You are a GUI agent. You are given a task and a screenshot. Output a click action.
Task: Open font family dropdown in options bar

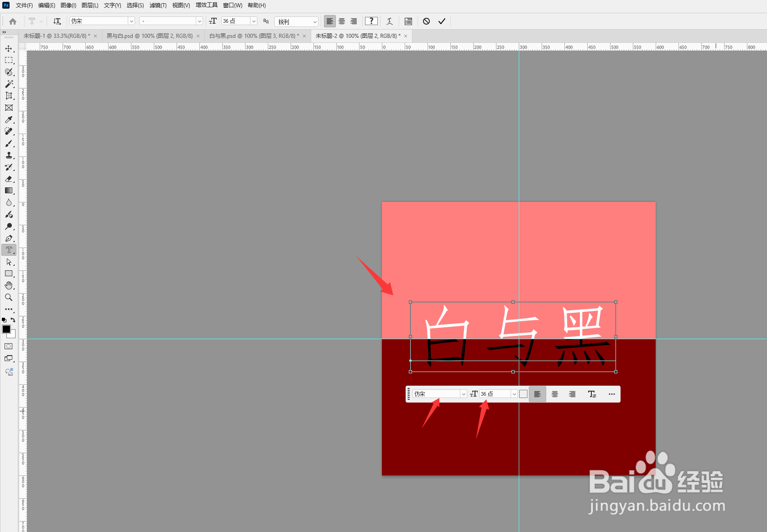pos(131,21)
